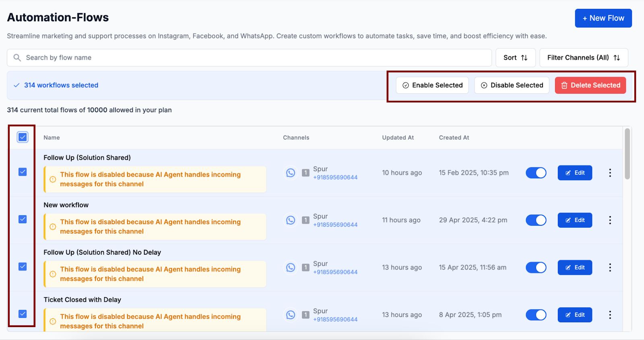
Task: Open the Sort dropdown
Action: 515,58
